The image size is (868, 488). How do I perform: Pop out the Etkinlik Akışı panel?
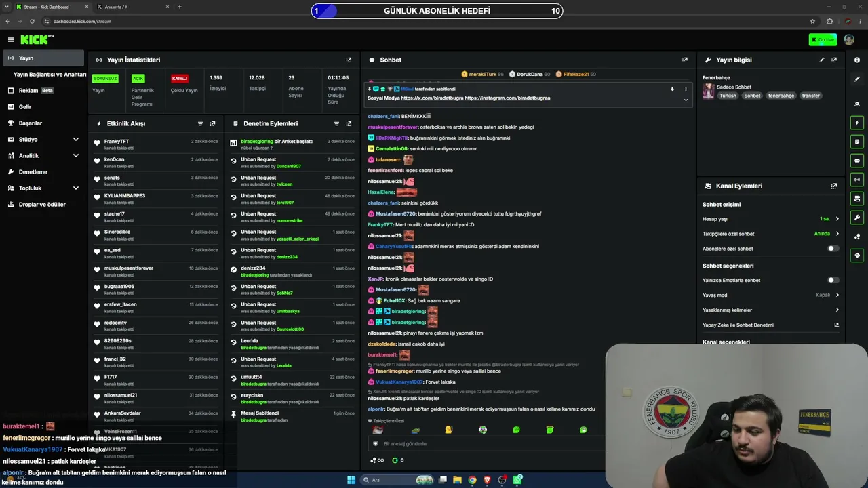click(213, 124)
